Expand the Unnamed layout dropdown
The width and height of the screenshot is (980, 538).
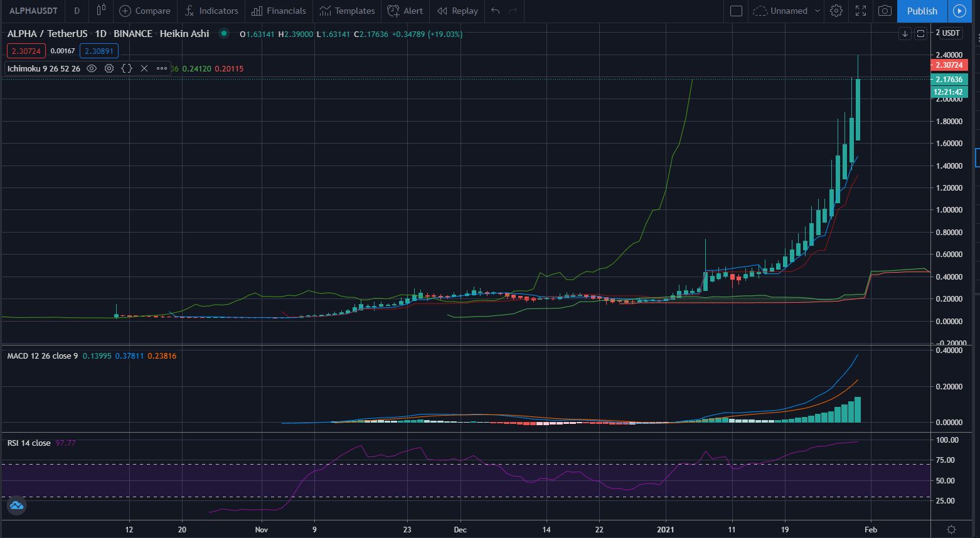pos(817,11)
